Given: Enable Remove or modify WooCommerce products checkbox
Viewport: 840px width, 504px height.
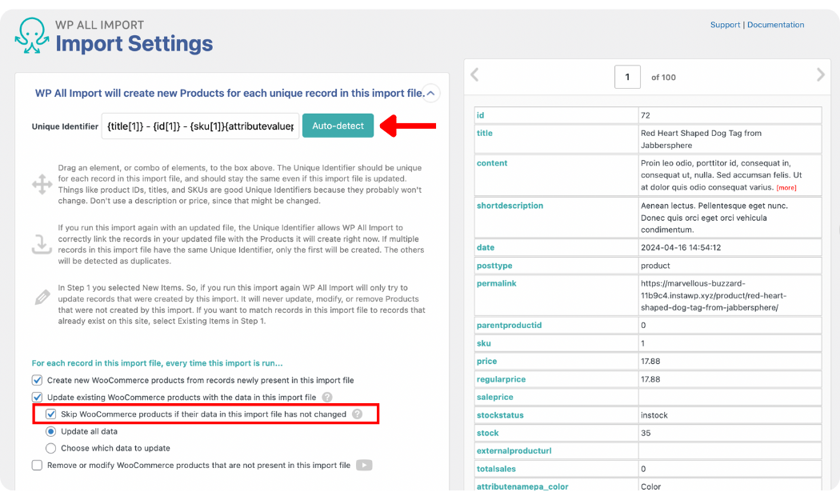Looking at the screenshot, I should tap(37, 465).
